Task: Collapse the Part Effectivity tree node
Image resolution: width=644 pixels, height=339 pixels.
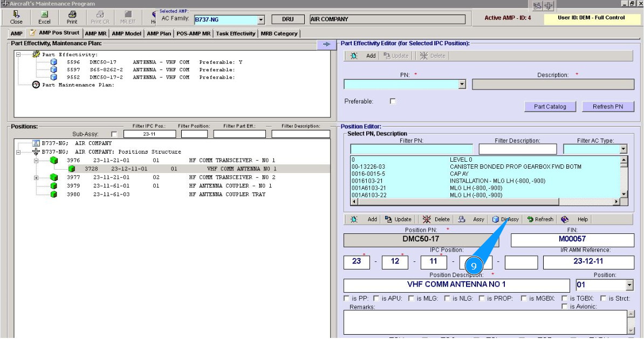Action: 19,54
